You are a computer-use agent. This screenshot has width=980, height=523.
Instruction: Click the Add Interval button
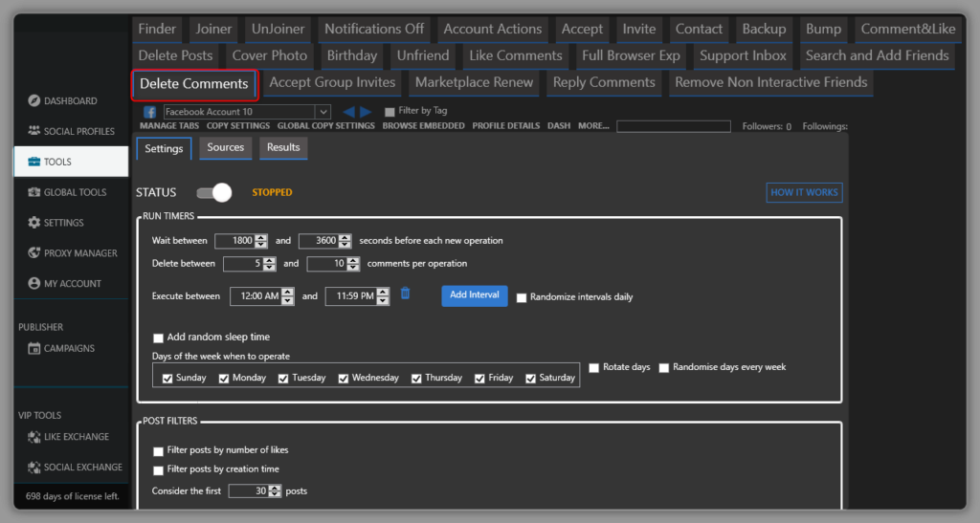[x=475, y=295]
